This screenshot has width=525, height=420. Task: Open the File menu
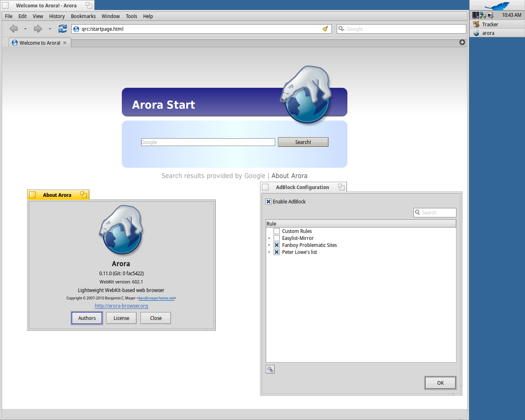click(x=9, y=16)
